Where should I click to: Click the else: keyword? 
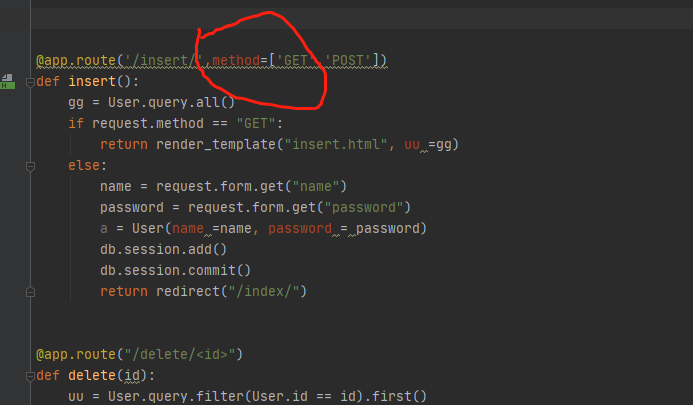tap(88, 165)
